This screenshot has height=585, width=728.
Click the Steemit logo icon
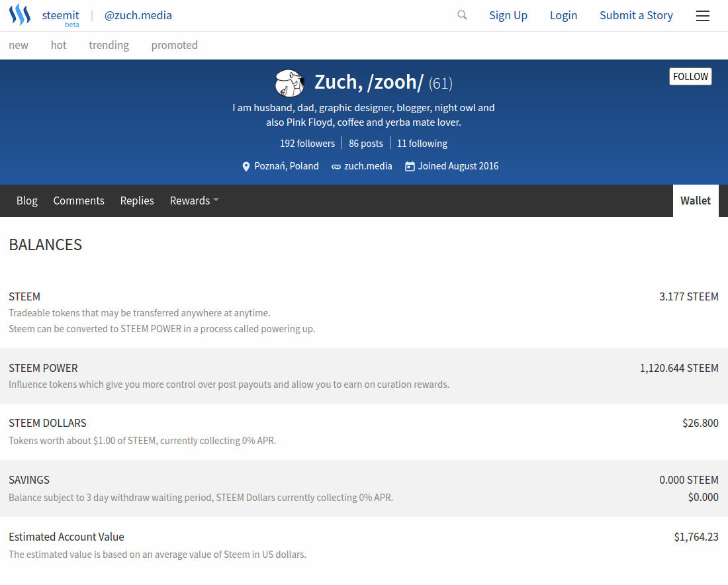19,15
